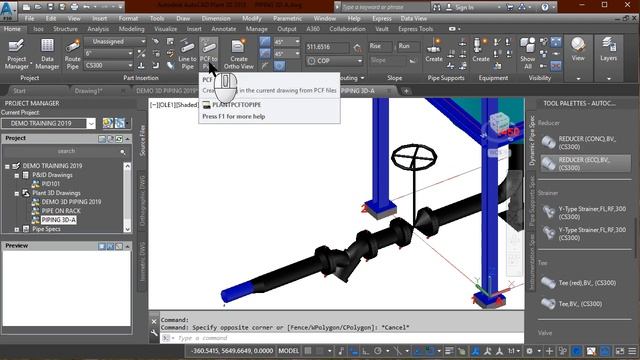Click the Show All visibility button

click(x=527, y=54)
